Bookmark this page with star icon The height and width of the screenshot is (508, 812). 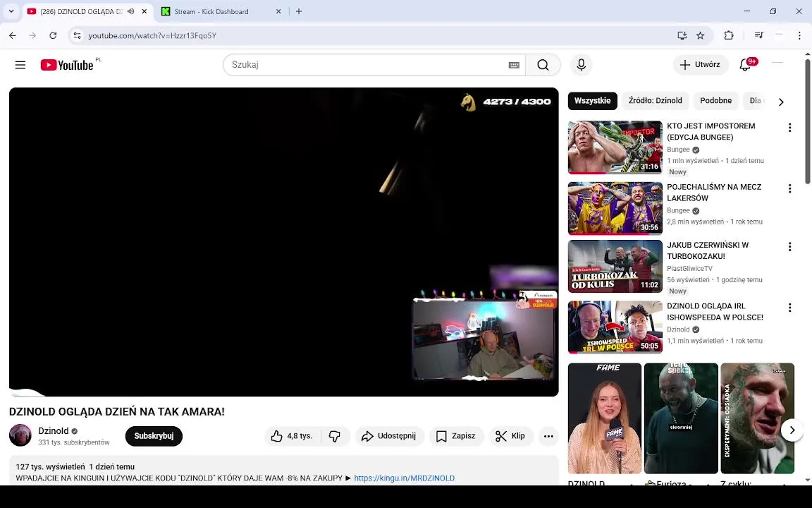click(700, 35)
